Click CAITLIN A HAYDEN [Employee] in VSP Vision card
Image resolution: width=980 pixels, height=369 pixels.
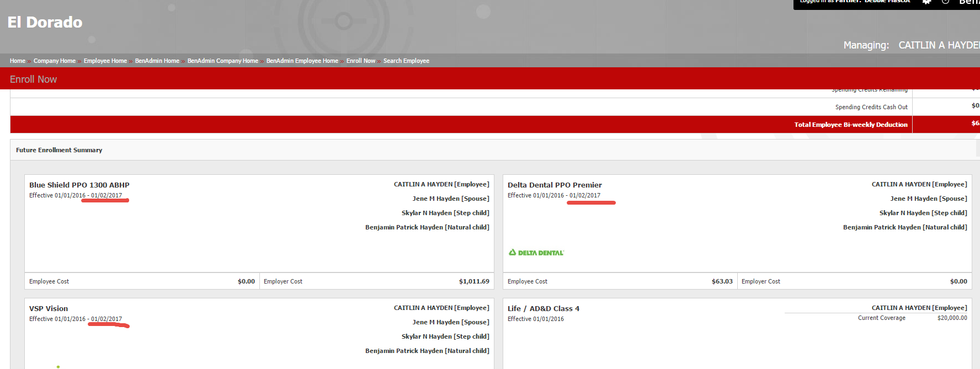tap(441, 308)
